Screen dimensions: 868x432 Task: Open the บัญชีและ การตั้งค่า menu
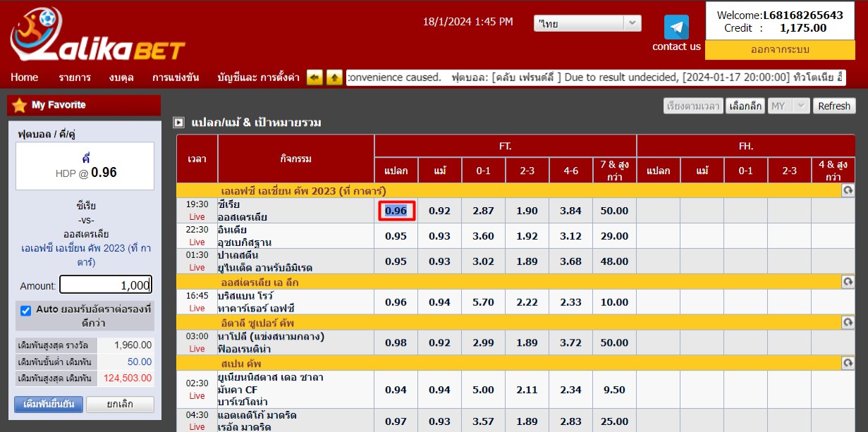tap(258, 78)
